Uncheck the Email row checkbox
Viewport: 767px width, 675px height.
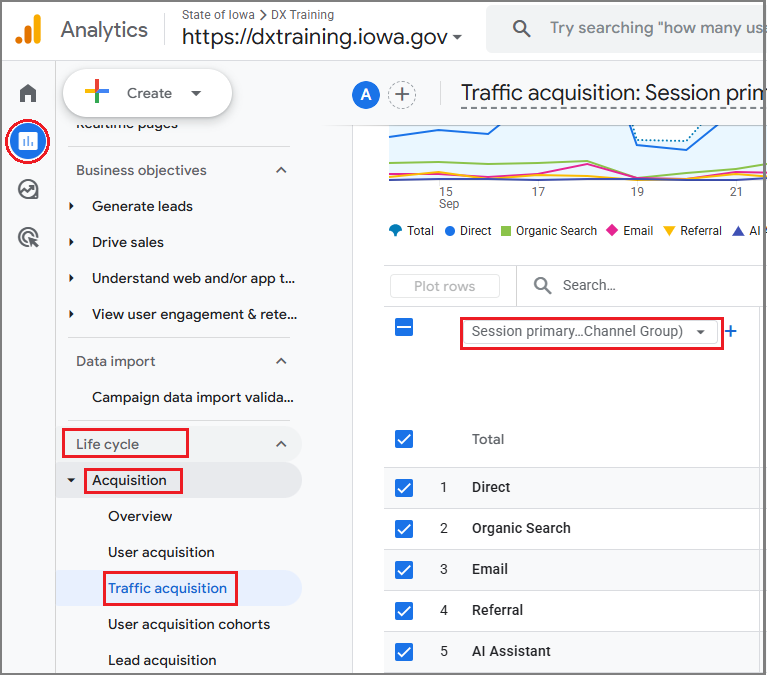pyautogui.click(x=404, y=570)
